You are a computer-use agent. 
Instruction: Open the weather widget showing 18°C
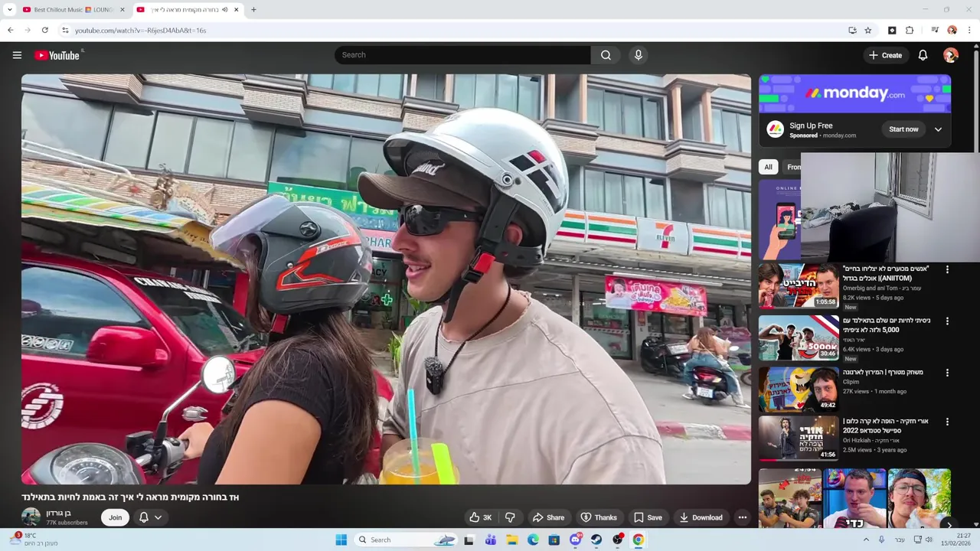coord(32,540)
